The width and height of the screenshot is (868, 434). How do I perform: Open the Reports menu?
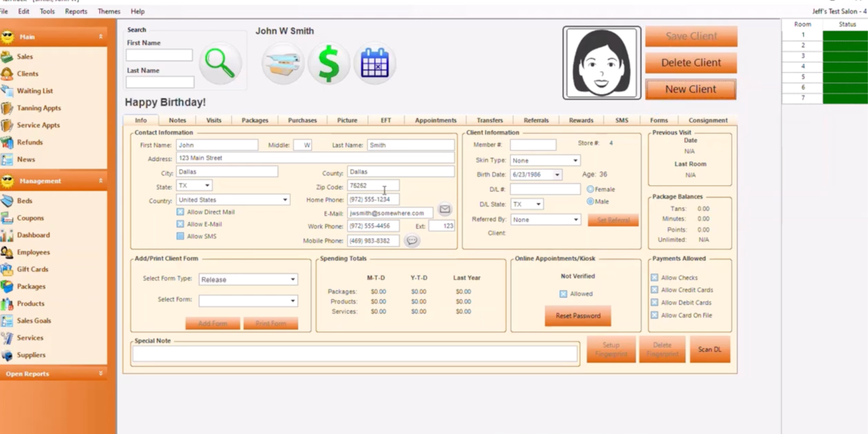pyautogui.click(x=76, y=11)
